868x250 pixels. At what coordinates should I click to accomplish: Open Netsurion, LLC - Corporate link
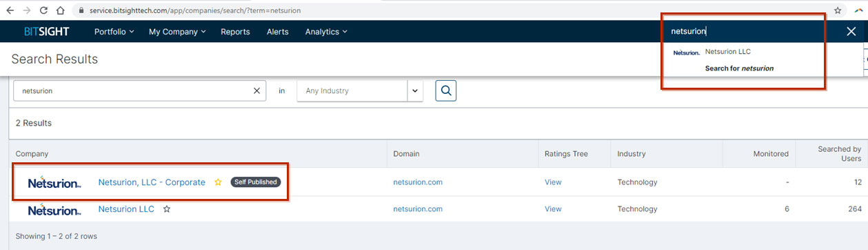pos(152,182)
